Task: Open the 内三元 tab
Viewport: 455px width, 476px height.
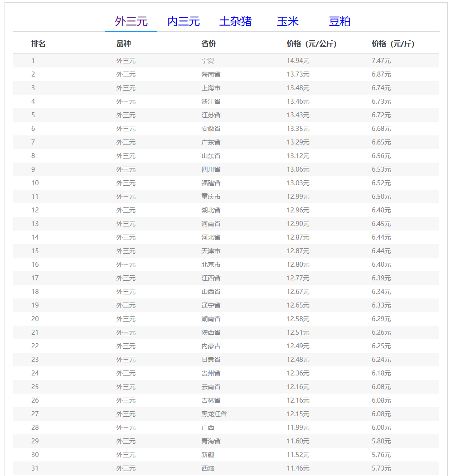Action: point(184,21)
